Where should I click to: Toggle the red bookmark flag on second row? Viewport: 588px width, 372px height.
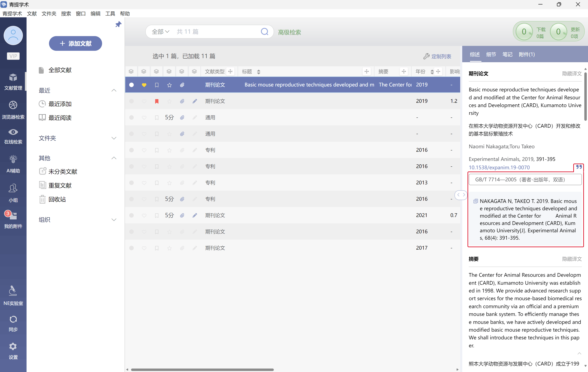pyautogui.click(x=157, y=101)
